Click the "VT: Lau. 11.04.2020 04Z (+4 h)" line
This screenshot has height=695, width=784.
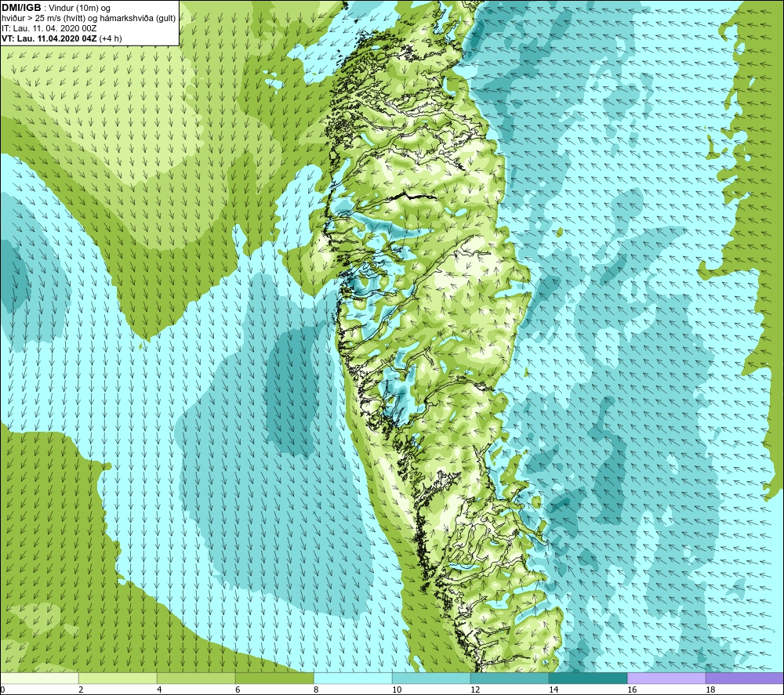[61, 38]
